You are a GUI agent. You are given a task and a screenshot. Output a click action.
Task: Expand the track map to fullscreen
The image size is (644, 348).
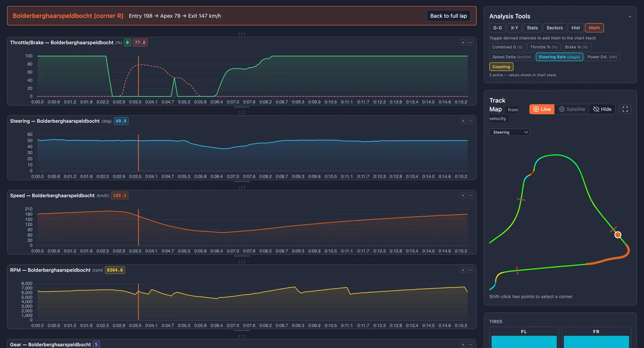pyautogui.click(x=625, y=109)
